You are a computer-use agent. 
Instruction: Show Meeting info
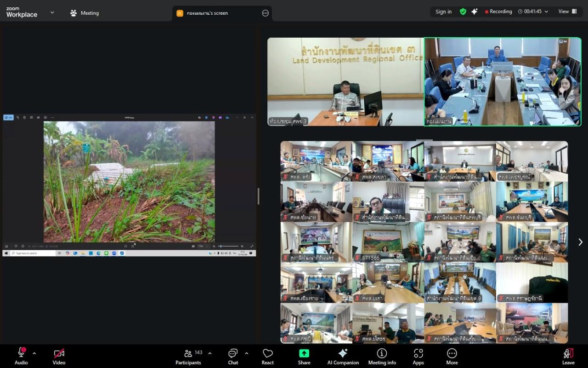point(382,356)
